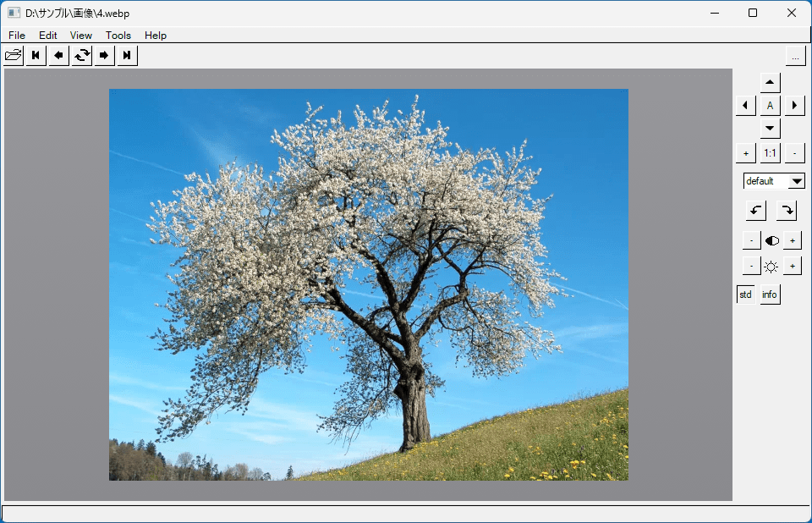This screenshot has width=812, height=523.
Task: Rotate the image counterclockwise
Action: pyautogui.click(x=756, y=211)
